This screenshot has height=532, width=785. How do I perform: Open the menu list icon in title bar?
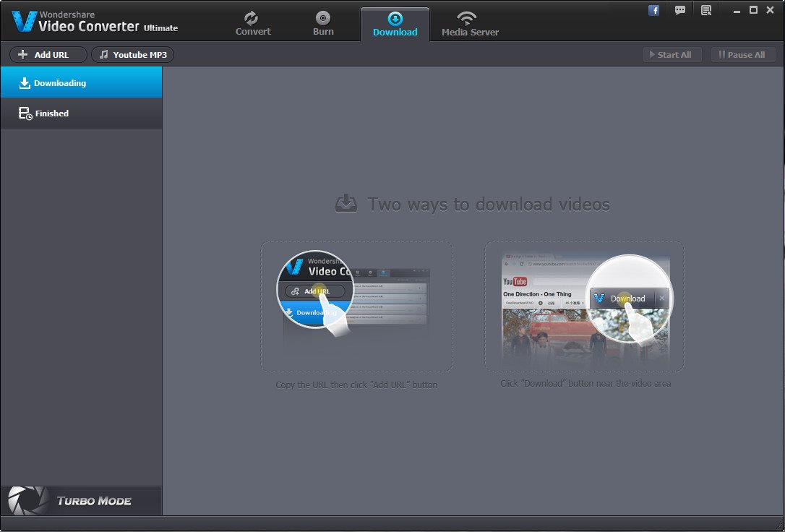[706, 10]
